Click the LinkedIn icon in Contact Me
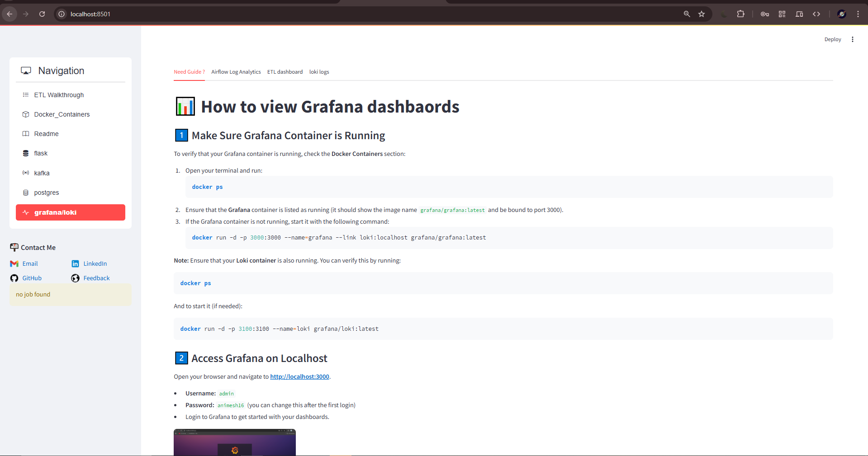This screenshot has height=456, width=868. tap(75, 263)
